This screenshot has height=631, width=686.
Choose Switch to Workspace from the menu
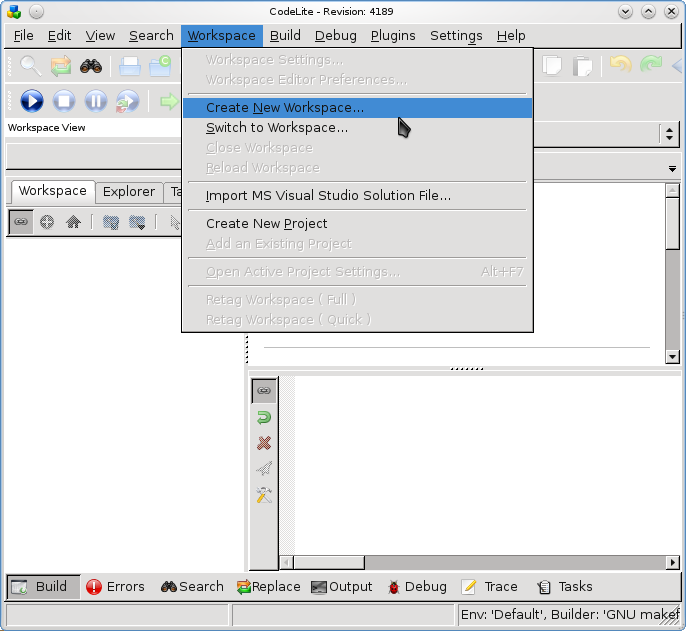coord(277,128)
